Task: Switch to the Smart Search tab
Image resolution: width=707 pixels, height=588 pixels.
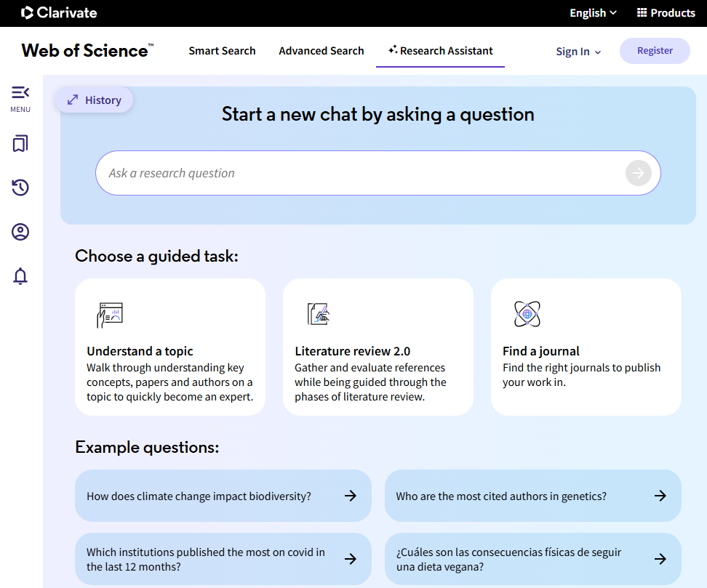Action: (222, 51)
